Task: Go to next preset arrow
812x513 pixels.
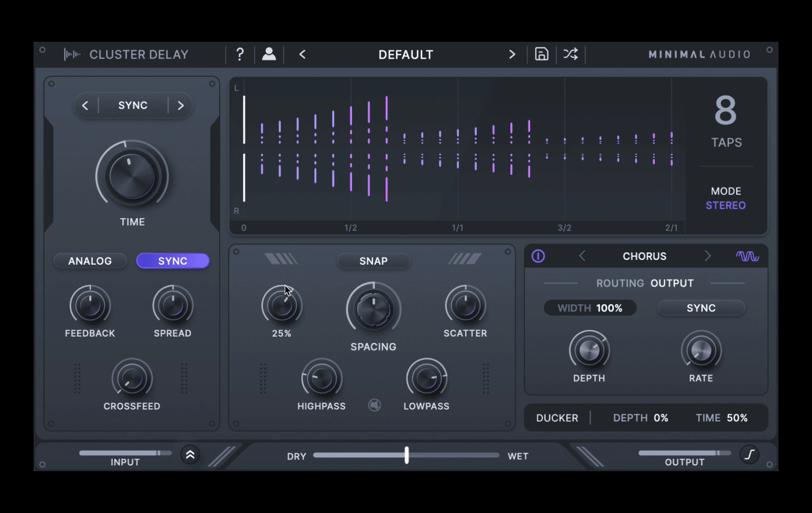Action: pyautogui.click(x=512, y=55)
